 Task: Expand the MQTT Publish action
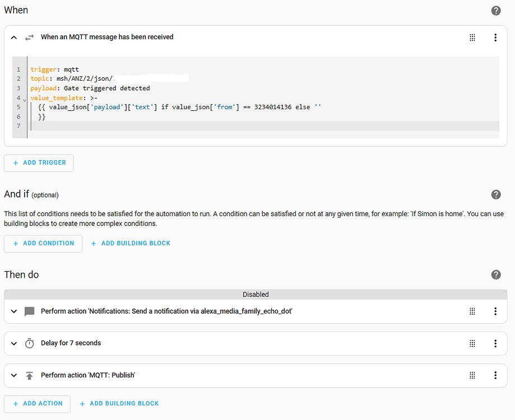point(14,375)
